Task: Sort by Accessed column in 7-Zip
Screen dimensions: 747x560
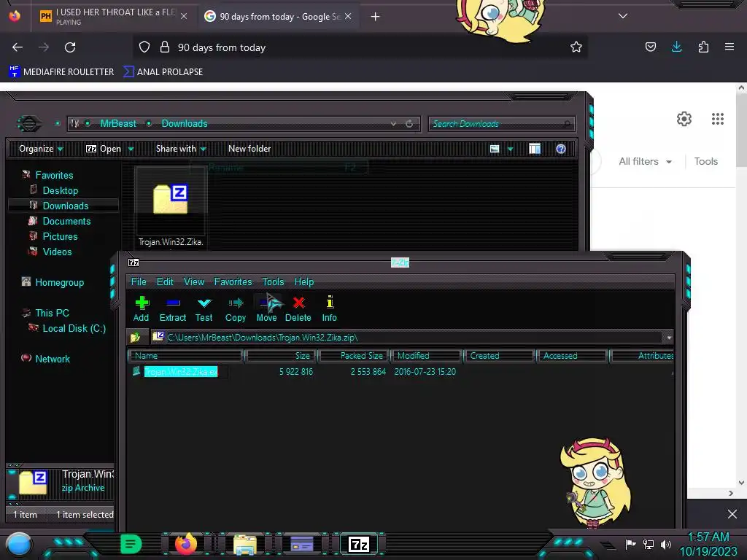Action: (x=572, y=356)
